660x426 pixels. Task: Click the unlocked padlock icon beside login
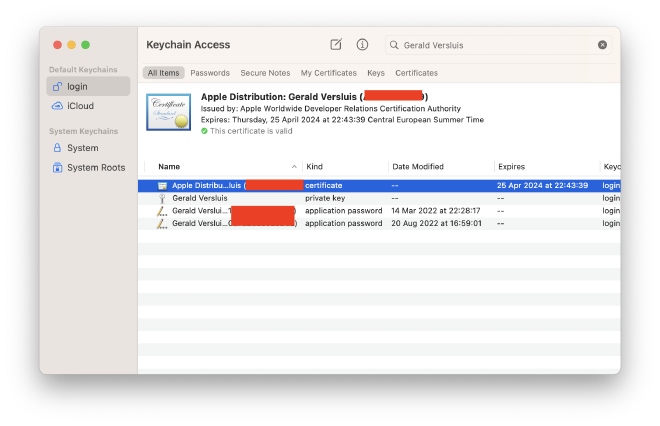[x=57, y=86]
